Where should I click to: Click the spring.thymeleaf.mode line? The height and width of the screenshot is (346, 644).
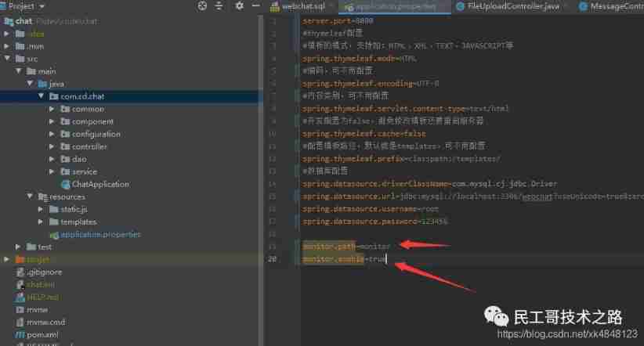click(x=360, y=59)
